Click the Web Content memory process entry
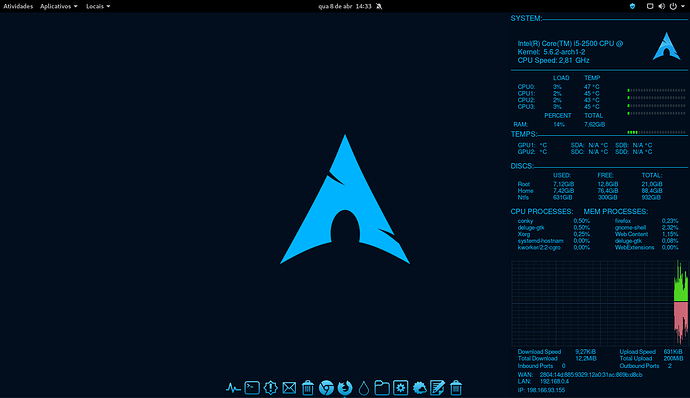 coord(631,234)
